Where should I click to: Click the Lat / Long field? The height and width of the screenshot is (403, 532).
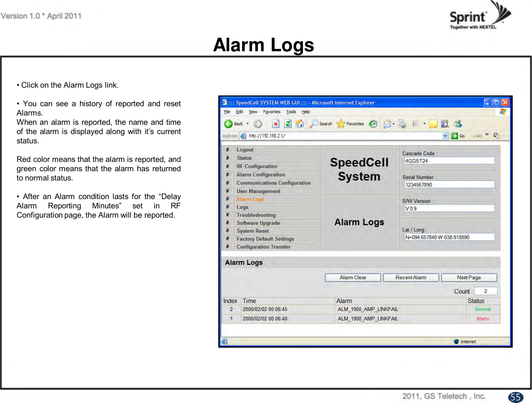pyautogui.click(x=449, y=237)
